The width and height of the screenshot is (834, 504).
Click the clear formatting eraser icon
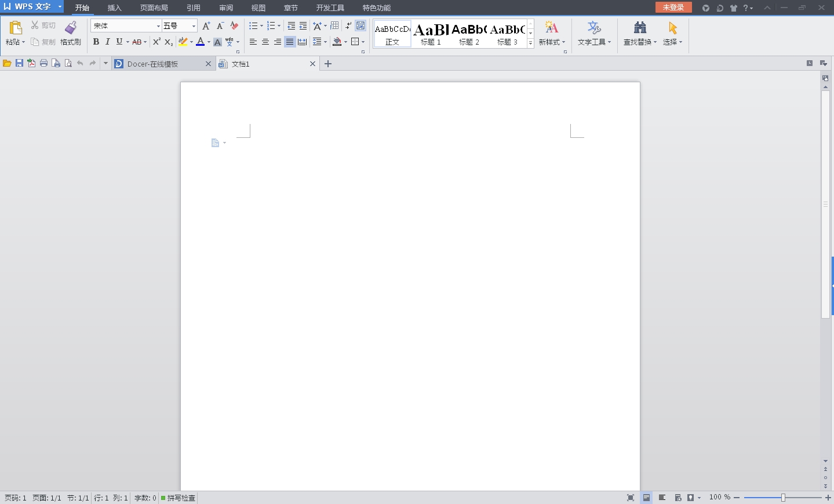234,25
